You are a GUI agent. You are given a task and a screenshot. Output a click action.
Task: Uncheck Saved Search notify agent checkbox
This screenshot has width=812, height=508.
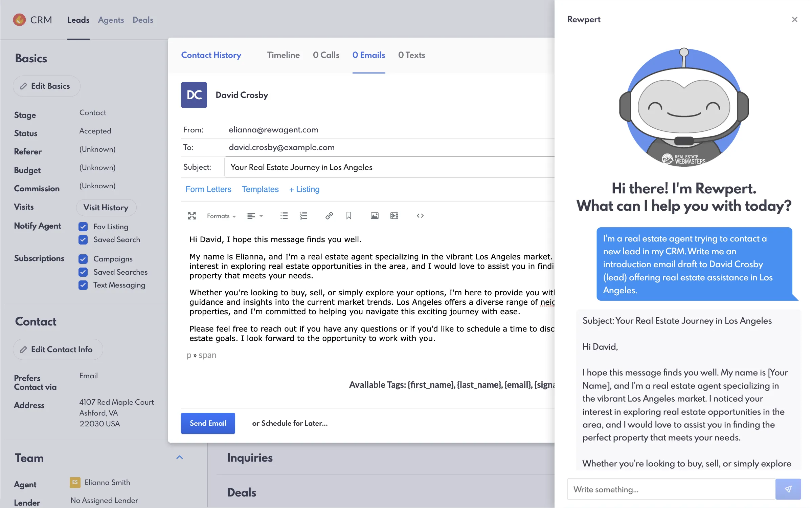click(83, 240)
